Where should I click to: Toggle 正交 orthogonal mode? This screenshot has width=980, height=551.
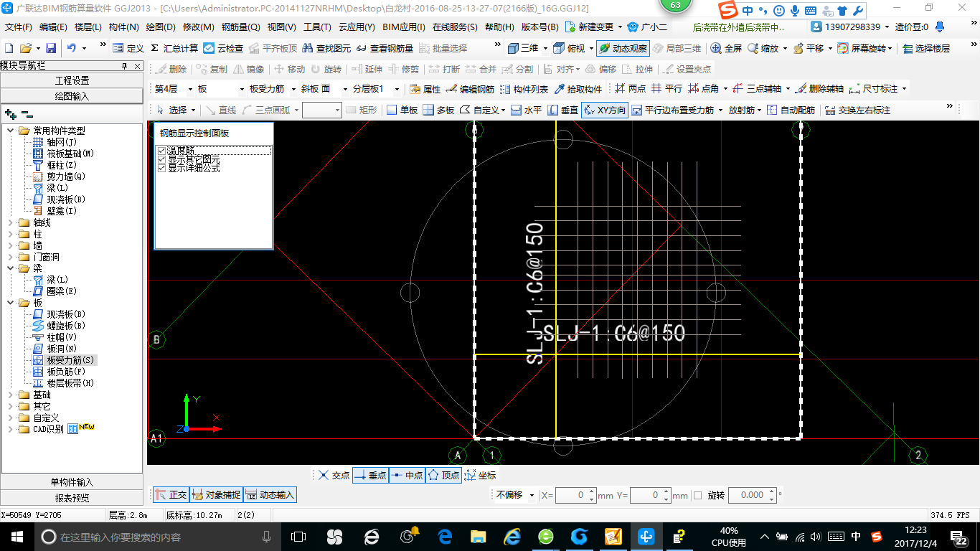[171, 494]
